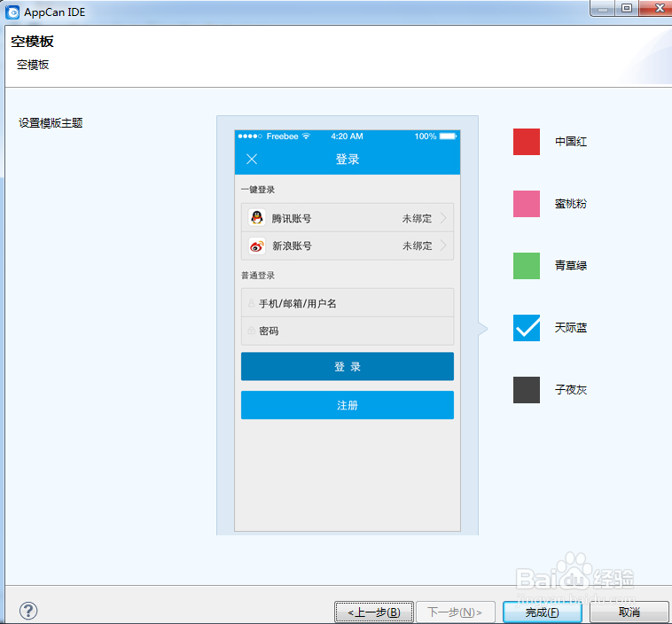Finish the wizard with 完成(F)
The image size is (672, 624).
(x=543, y=612)
